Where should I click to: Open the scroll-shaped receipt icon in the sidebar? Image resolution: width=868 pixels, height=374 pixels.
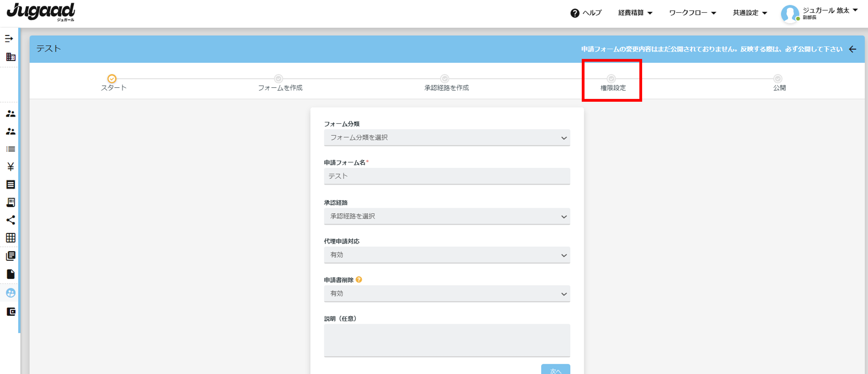pos(10,202)
